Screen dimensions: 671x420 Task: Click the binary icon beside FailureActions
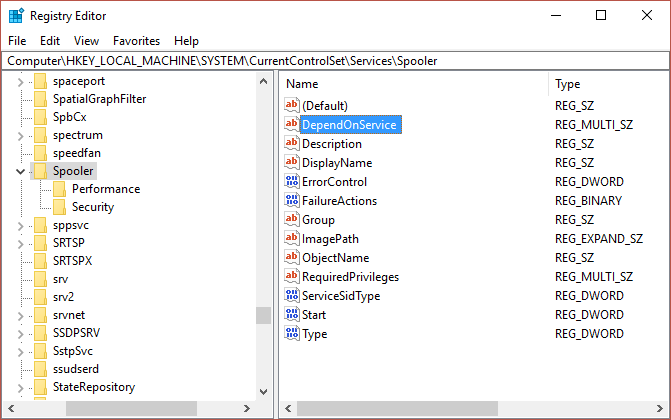292,201
